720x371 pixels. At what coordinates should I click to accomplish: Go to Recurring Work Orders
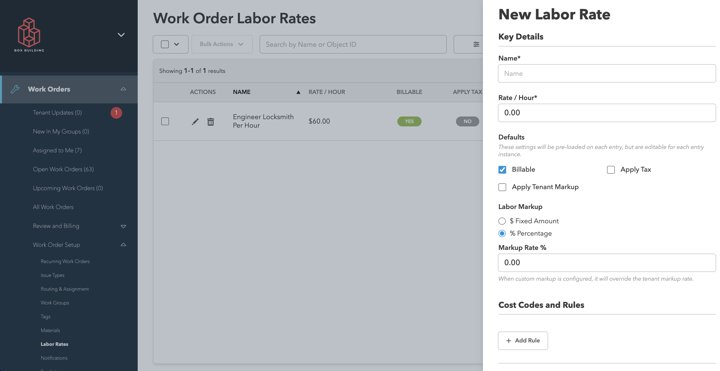coord(65,261)
